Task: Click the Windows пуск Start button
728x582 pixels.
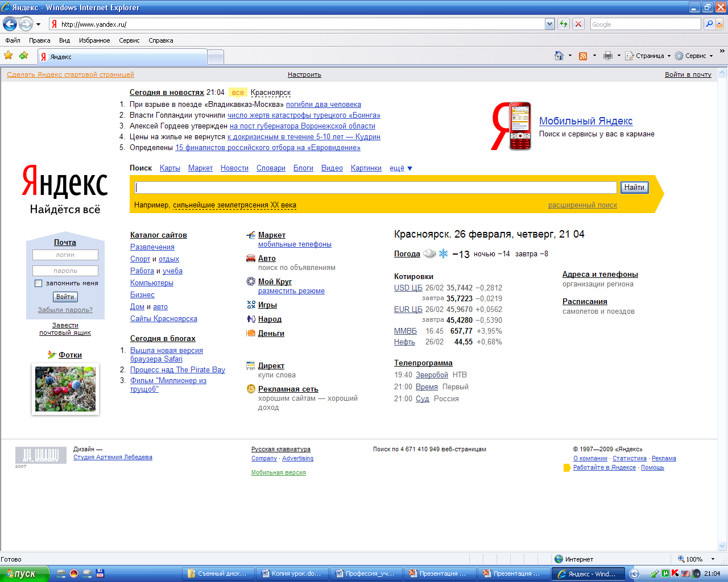Action: tap(24, 573)
